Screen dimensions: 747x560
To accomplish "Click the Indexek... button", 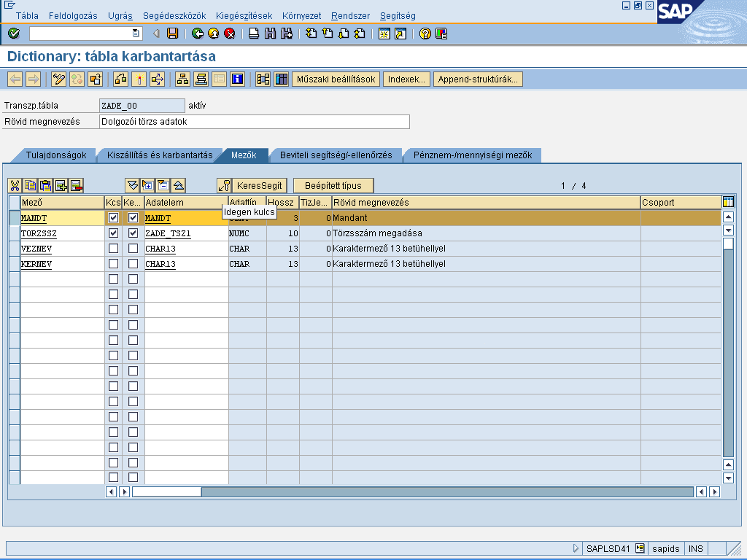I will pyautogui.click(x=406, y=79).
